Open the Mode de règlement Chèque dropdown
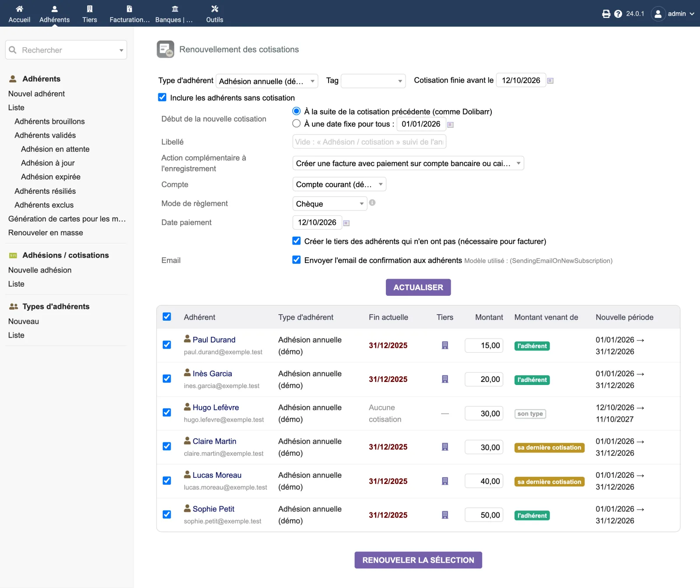This screenshot has width=700, height=588. [x=329, y=204]
